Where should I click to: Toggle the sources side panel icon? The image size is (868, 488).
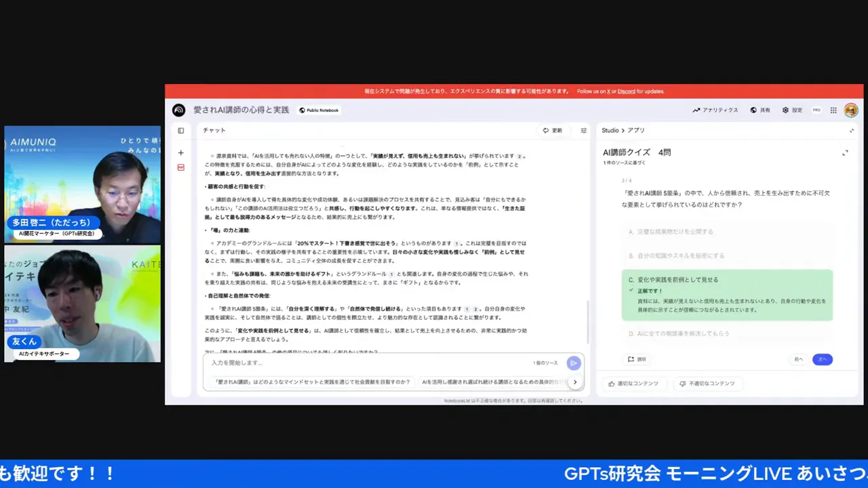[x=181, y=131]
